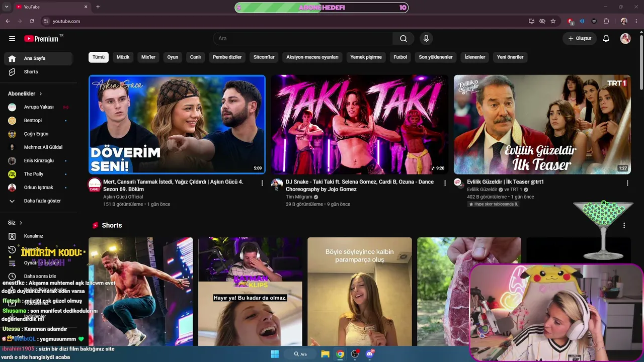
Task: Open options for Evlilik Güzeldir teaser
Action: point(627,183)
